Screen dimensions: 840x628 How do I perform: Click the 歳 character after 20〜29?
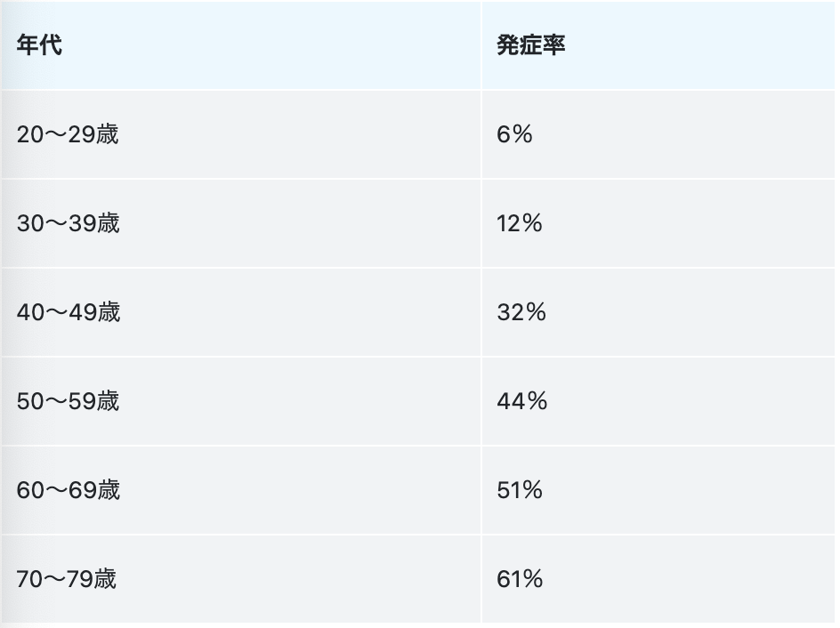(108, 134)
